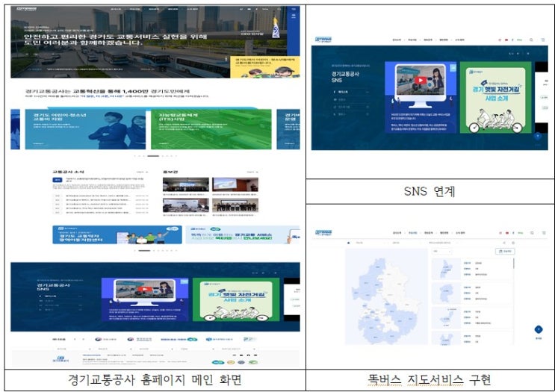555x392 pixels.
Task: Open top-right 홍보관 photo thumbnail
Action: 235,184
